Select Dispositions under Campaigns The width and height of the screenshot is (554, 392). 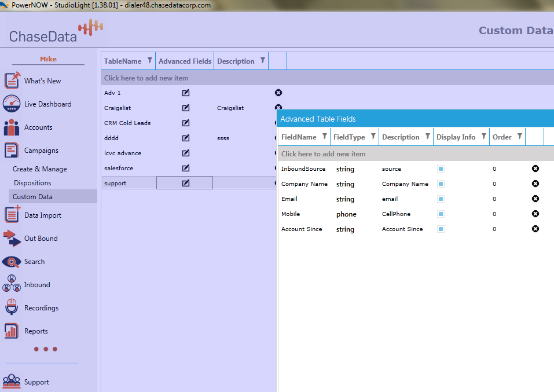(x=32, y=183)
